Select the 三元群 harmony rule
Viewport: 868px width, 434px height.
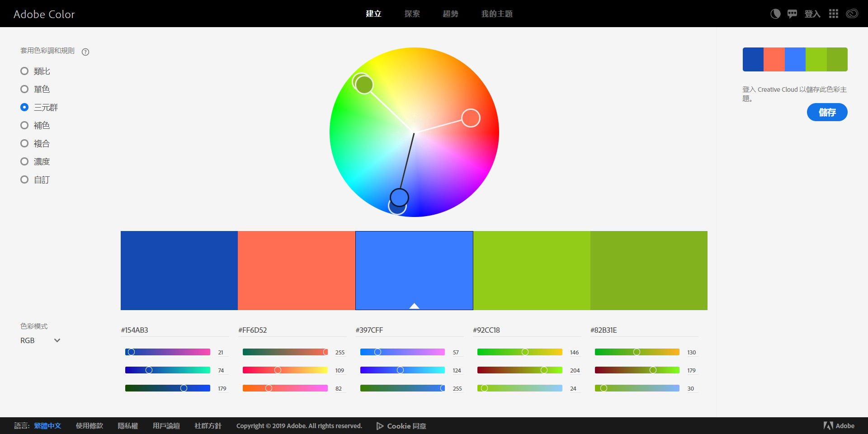(39, 107)
